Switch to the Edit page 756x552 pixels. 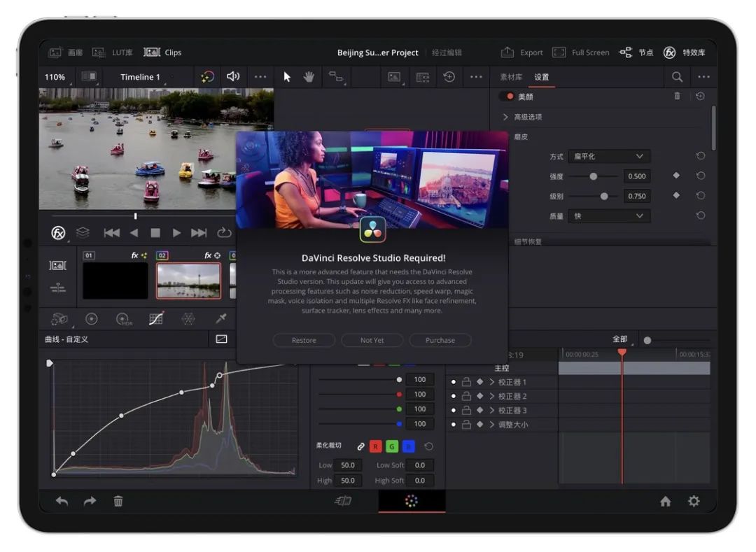click(343, 502)
